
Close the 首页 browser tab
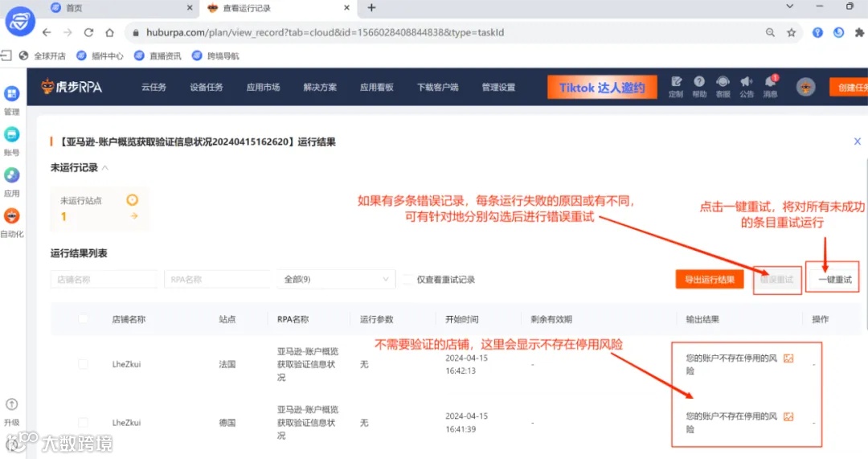pos(190,8)
